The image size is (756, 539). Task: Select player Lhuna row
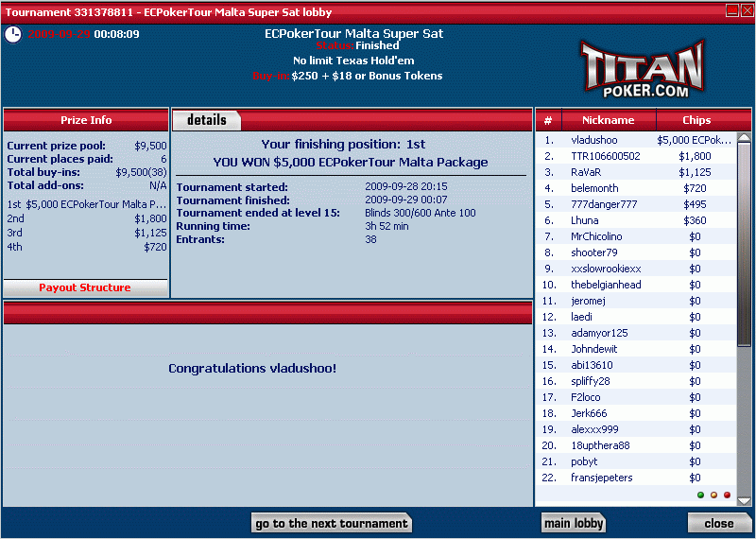(636, 220)
